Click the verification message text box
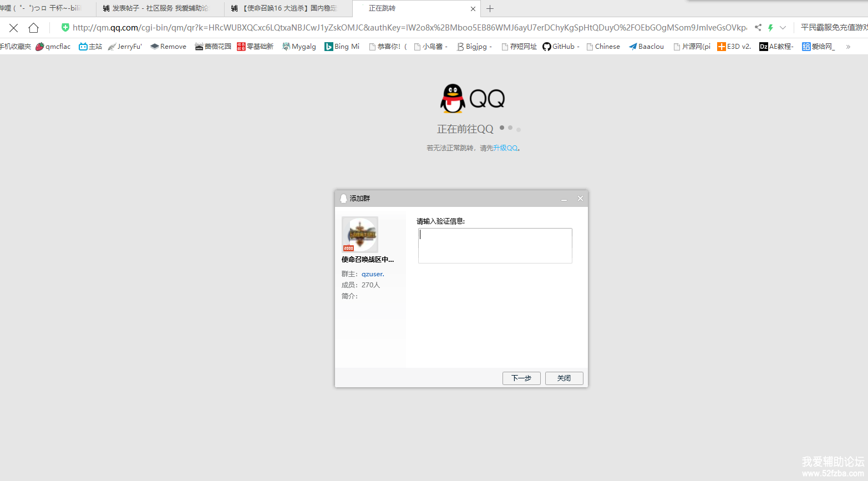 pyautogui.click(x=495, y=246)
